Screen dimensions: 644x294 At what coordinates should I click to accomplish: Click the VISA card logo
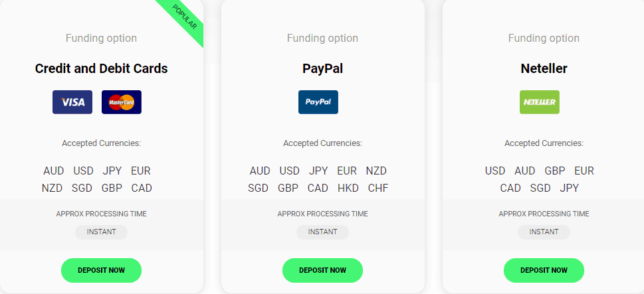point(72,102)
